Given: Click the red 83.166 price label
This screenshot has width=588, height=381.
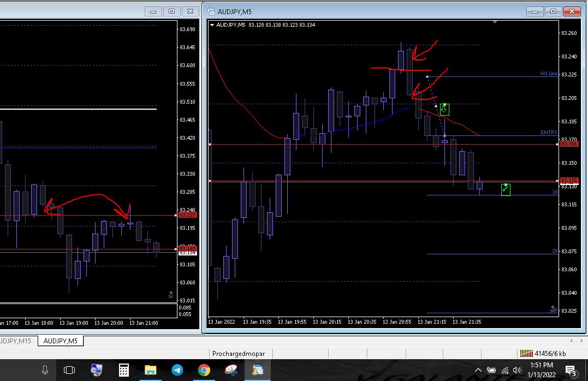Looking at the screenshot, I should (569, 144).
